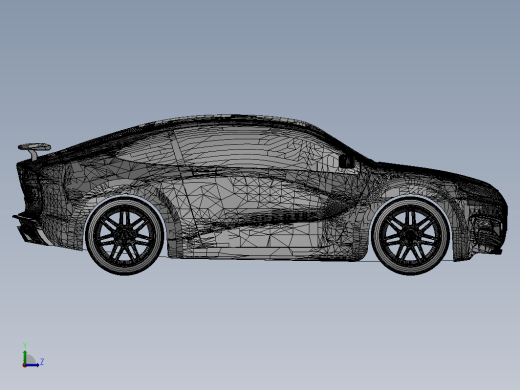The height and width of the screenshot is (390, 520).
Task: Click the XYZ axis triad indicator
Action: click(x=33, y=355)
